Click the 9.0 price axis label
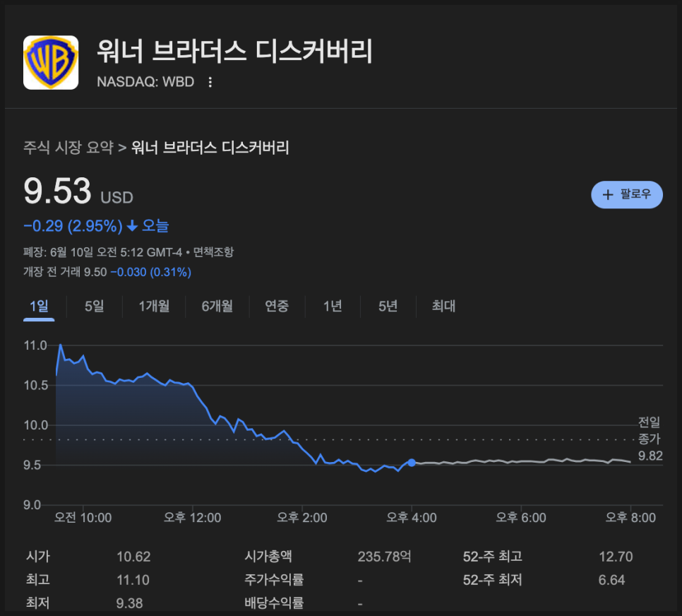This screenshot has height=616, width=682. [32, 505]
